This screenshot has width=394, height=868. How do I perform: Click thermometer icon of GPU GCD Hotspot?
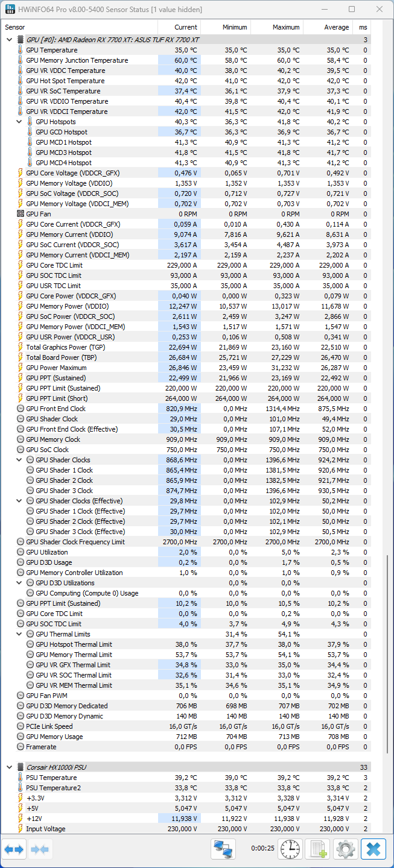point(30,132)
